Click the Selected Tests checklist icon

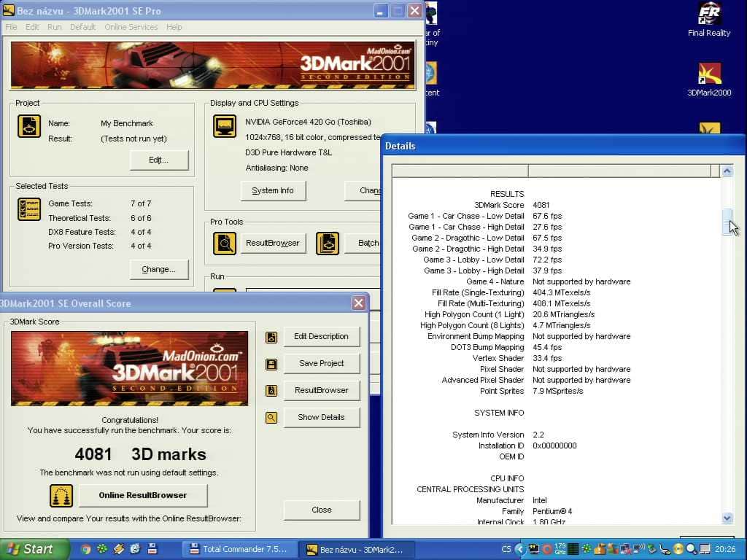[x=29, y=209]
